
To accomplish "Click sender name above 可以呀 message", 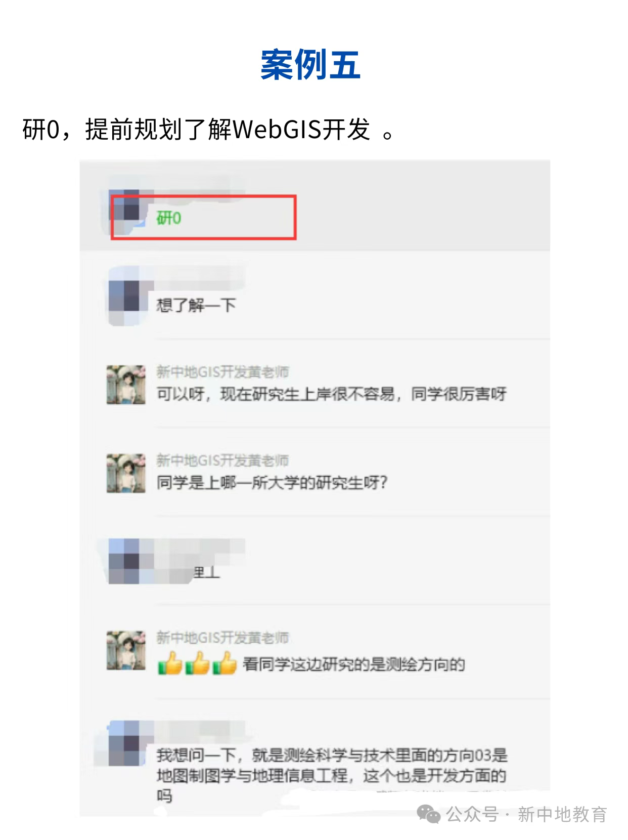I will (x=222, y=372).
